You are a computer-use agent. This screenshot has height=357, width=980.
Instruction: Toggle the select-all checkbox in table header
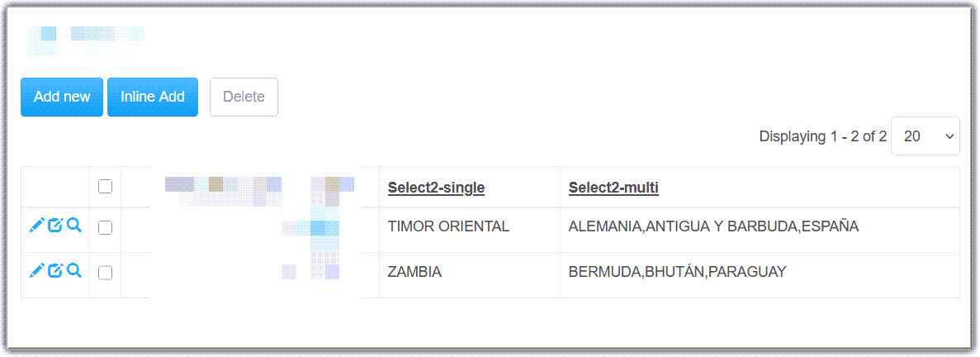pos(106,186)
